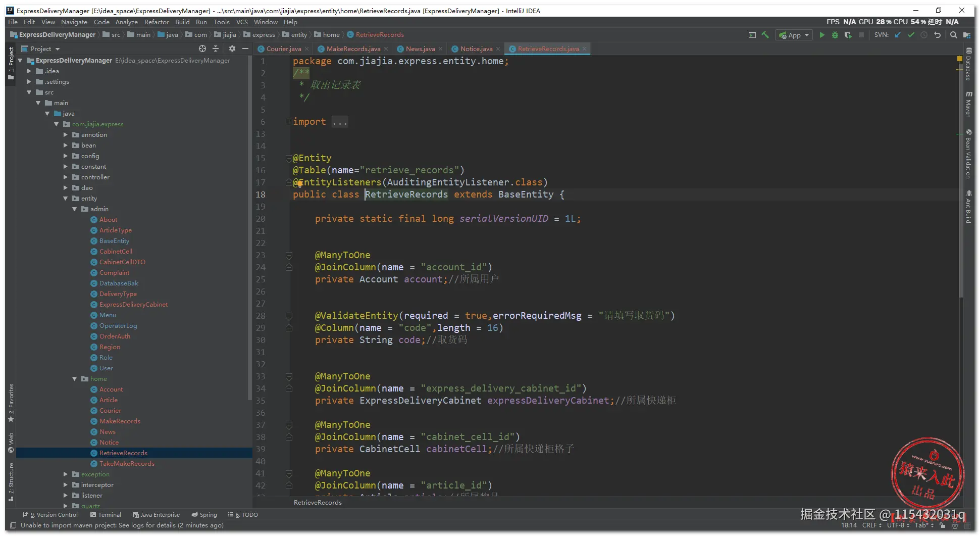The width and height of the screenshot is (980, 536).
Task: Collapse all nodes in Project panel
Action: pos(216,49)
